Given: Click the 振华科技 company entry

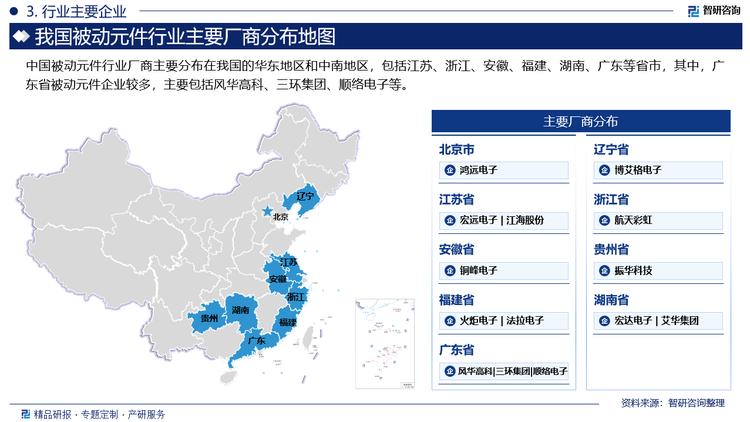Looking at the screenshot, I should click(x=658, y=271).
